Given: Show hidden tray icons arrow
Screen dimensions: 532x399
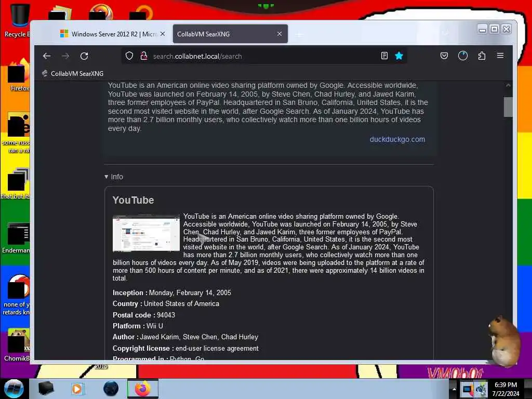Looking at the screenshot, I should [454, 389].
